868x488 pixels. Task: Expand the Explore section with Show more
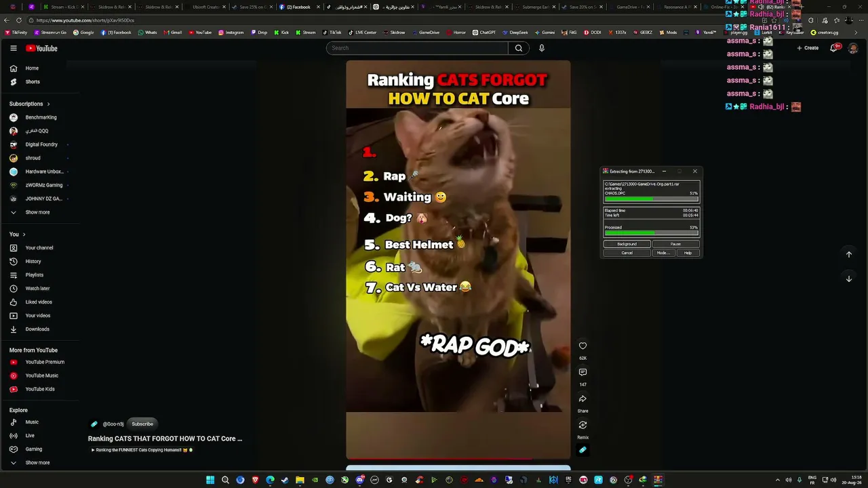tap(37, 463)
